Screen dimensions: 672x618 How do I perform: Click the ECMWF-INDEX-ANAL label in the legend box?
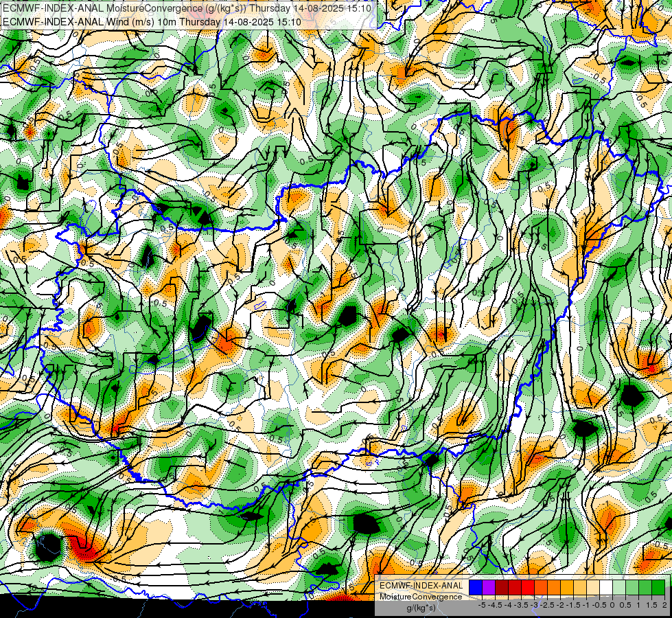pos(421,586)
